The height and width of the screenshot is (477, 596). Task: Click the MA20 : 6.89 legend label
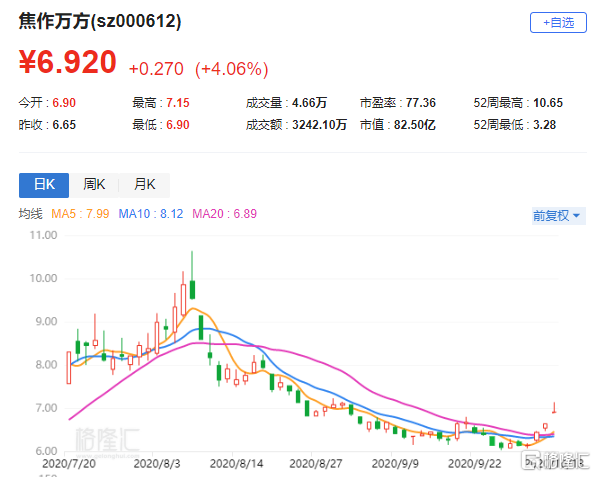[224, 214]
